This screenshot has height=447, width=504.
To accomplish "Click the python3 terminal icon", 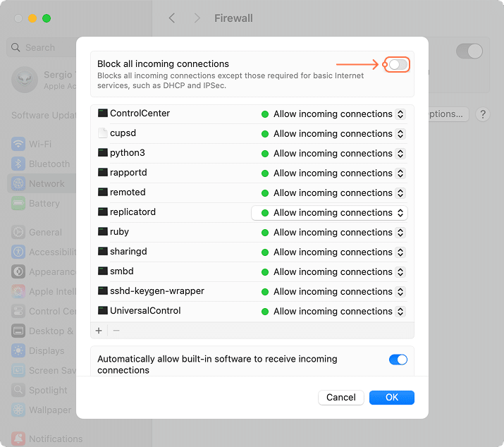I will coord(103,153).
